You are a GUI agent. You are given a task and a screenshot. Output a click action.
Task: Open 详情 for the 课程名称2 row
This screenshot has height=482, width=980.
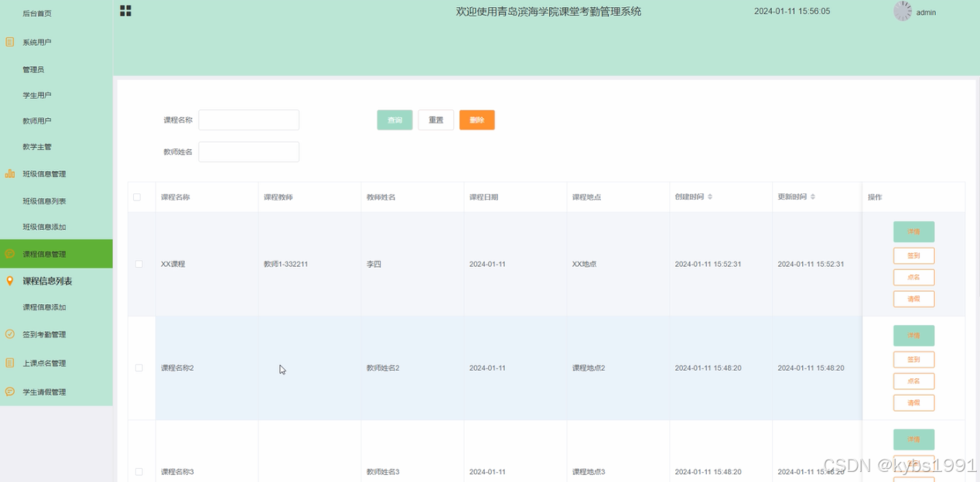pyautogui.click(x=913, y=335)
